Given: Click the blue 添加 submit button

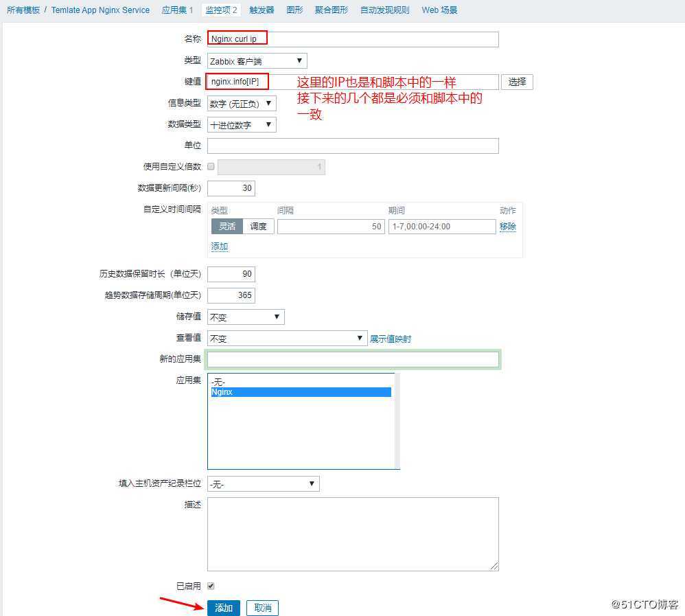Looking at the screenshot, I should [x=224, y=608].
